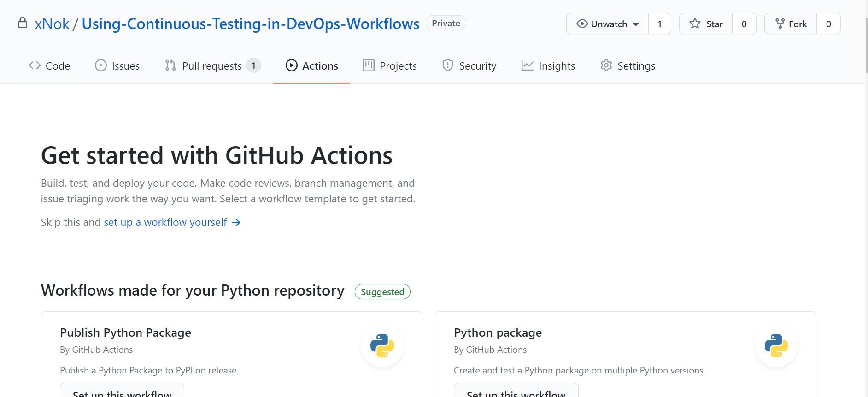868x397 pixels.
Task: Fork this repository
Action: [791, 24]
